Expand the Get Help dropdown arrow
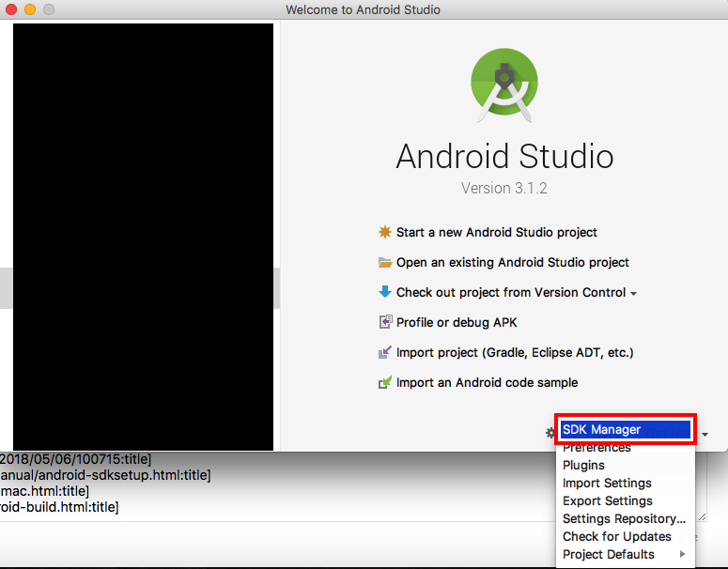Viewport: 728px width, 569px height. (x=705, y=435)
